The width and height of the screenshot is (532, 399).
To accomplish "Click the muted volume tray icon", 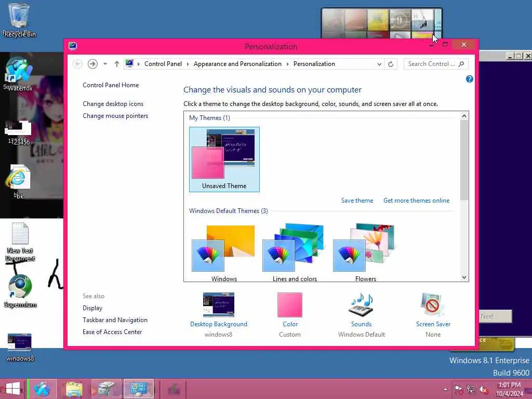I will tap(484, 389).
